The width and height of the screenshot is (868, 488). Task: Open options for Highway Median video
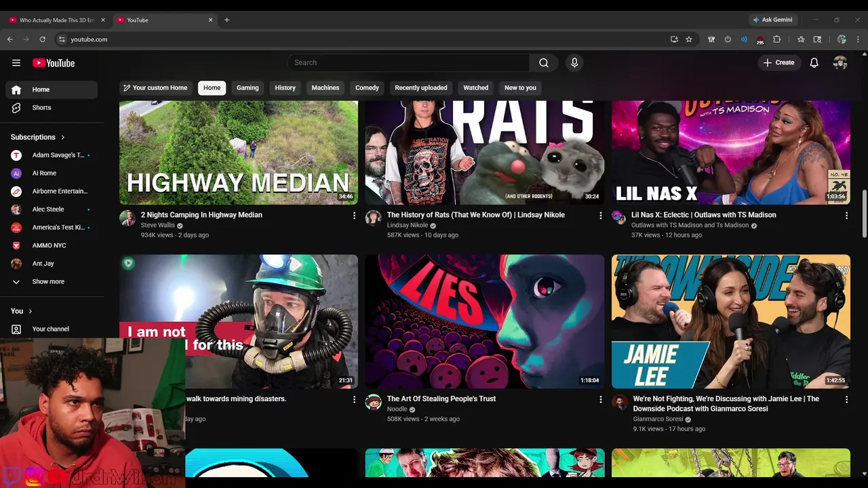(354, 216)
